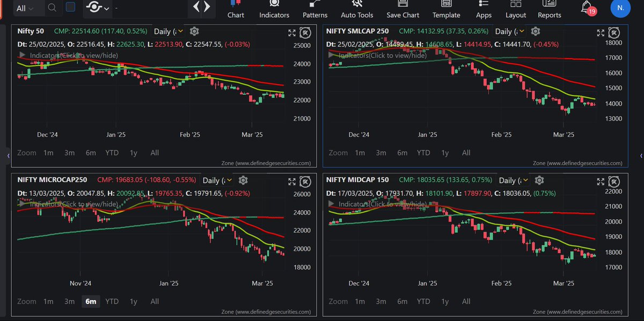Select 1m zoom on Nifty 50 chart
The image size is (644, 321).
(x=48, y=153)
